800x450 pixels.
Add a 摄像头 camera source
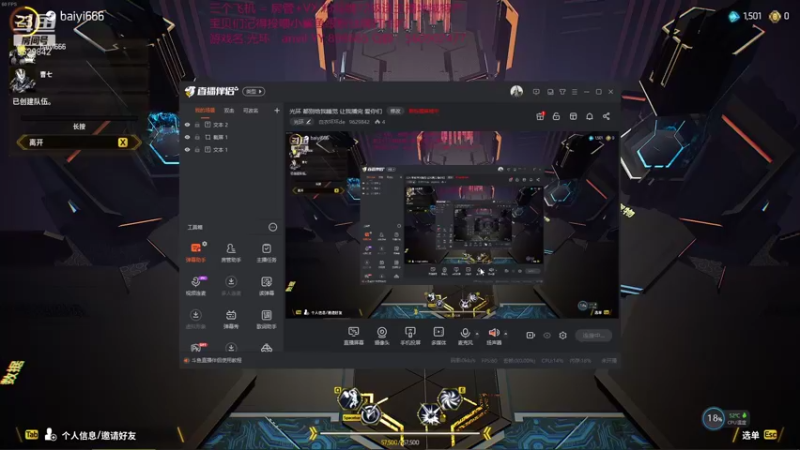382,336
